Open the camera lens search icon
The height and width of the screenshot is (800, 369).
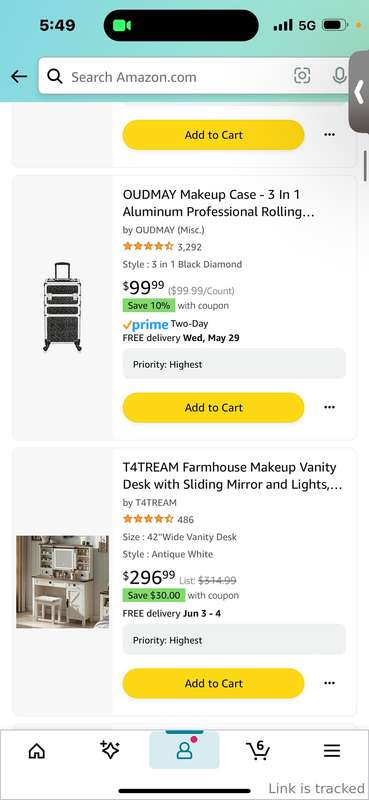click(302, 76)
